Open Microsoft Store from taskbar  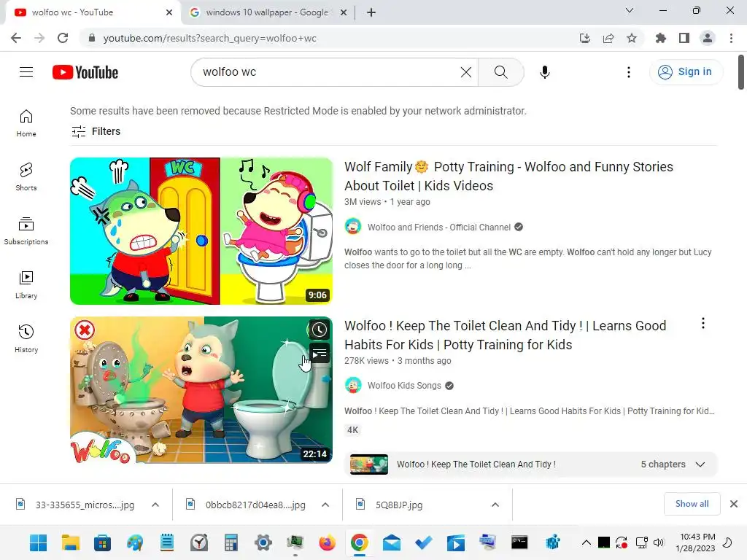point(102,542)
